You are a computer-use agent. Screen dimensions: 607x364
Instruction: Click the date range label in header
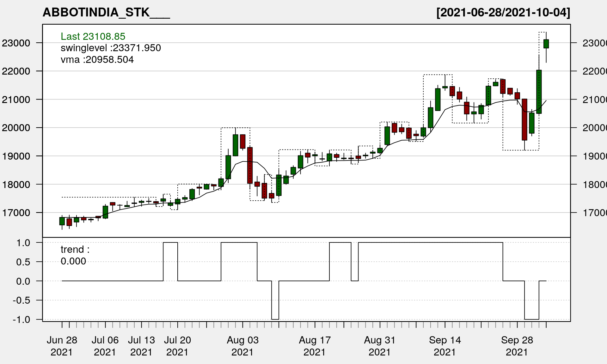click(503, 13)
